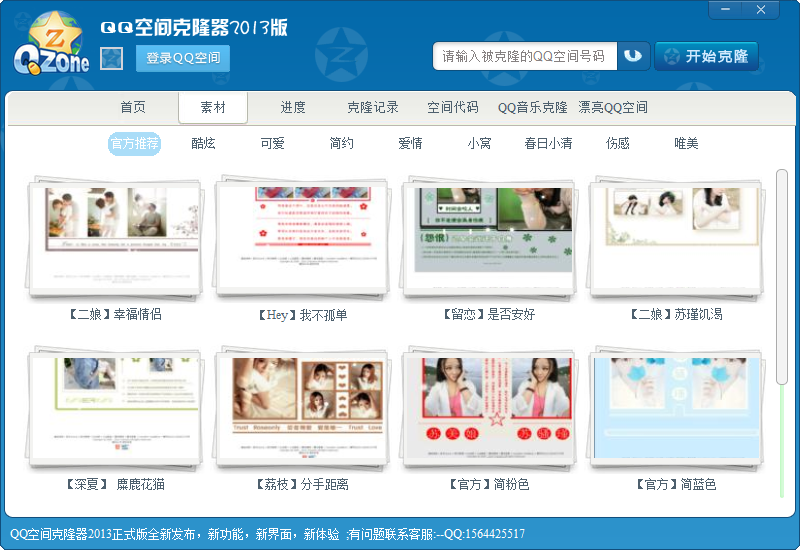The width and height of the screenshot is (800, 550).
Task: Select the 简约 category
Action: pos(341,143)
